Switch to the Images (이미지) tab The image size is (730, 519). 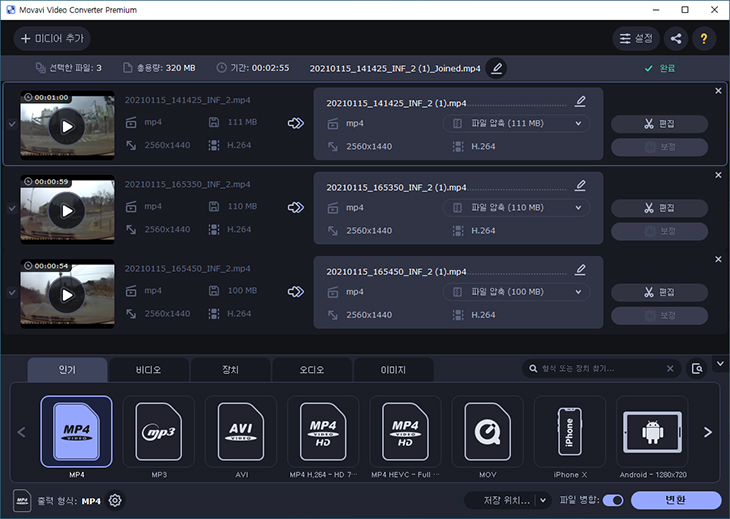point(393,370)
